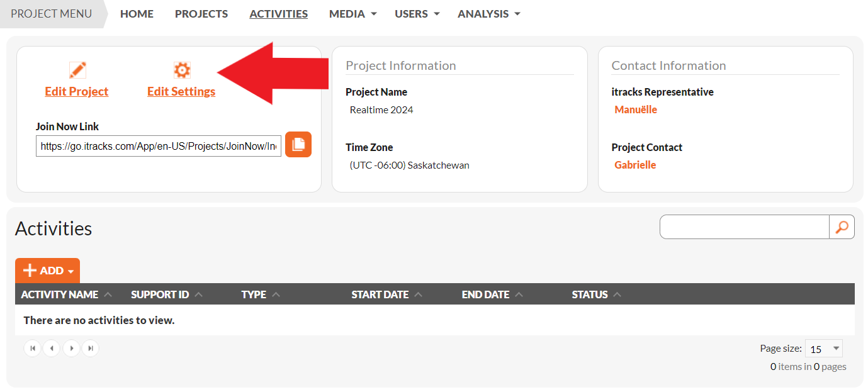
Task: Click the magnifying glass search icon
Action: click(x=842, y=227)
